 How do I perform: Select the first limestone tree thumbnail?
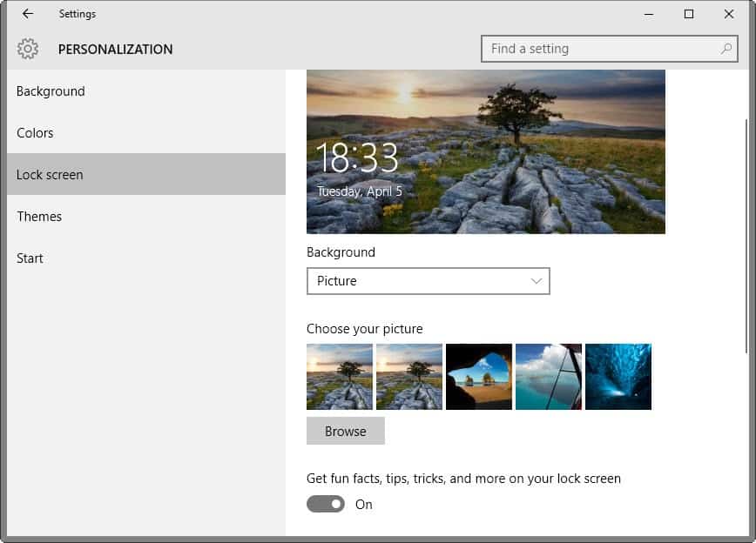(340, 376)
